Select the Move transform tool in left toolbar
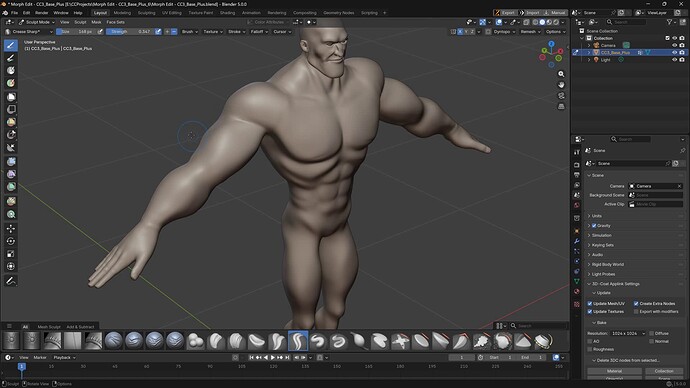The width and height of the screenshot is (690, 388). click(x=11, y=228)
